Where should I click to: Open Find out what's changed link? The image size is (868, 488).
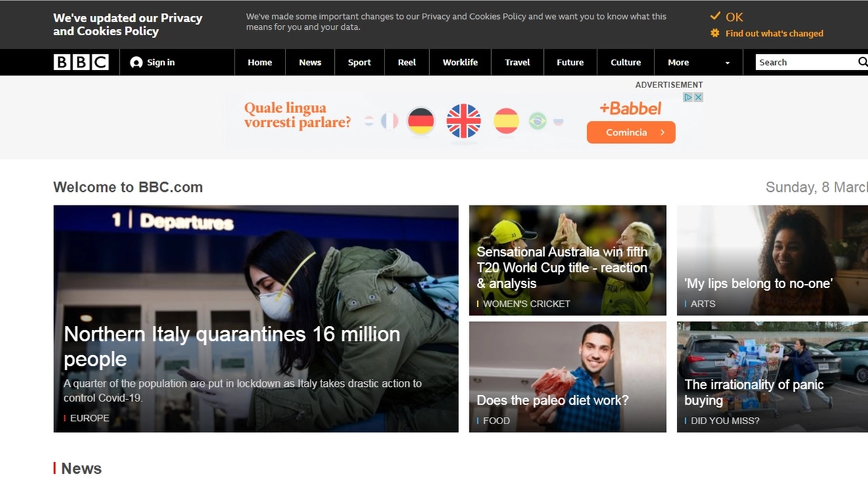tap(774, 33)
